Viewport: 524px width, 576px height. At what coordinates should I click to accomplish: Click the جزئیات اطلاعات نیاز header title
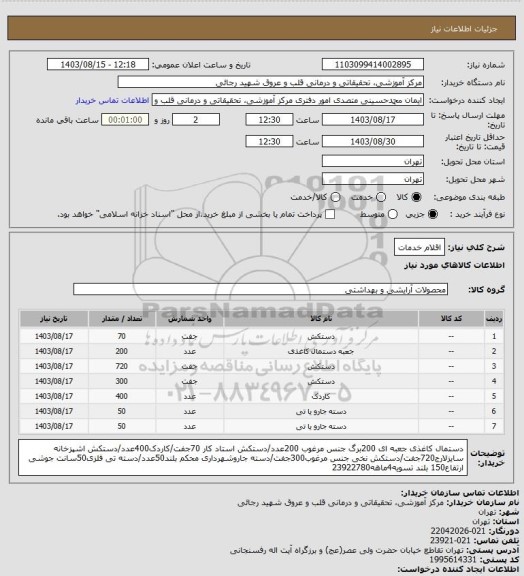[464, 29]
